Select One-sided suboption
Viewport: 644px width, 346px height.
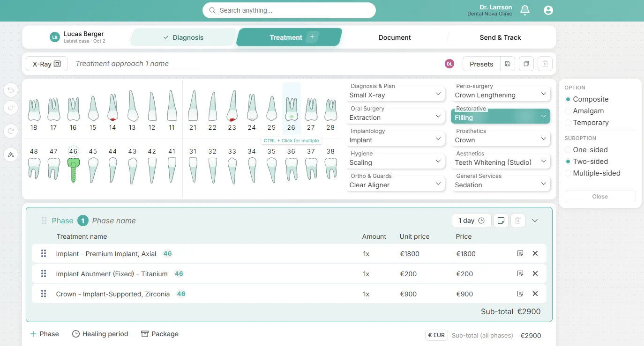[586, 150]
